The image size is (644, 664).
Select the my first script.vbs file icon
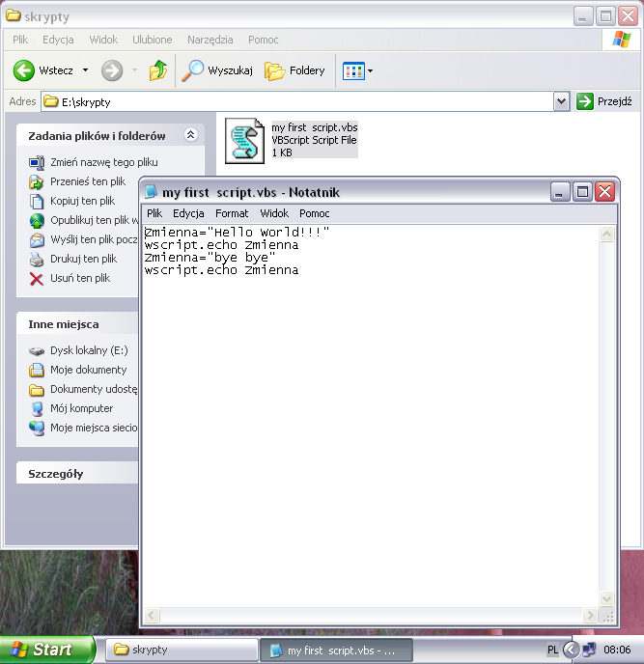tap(244, 141)
